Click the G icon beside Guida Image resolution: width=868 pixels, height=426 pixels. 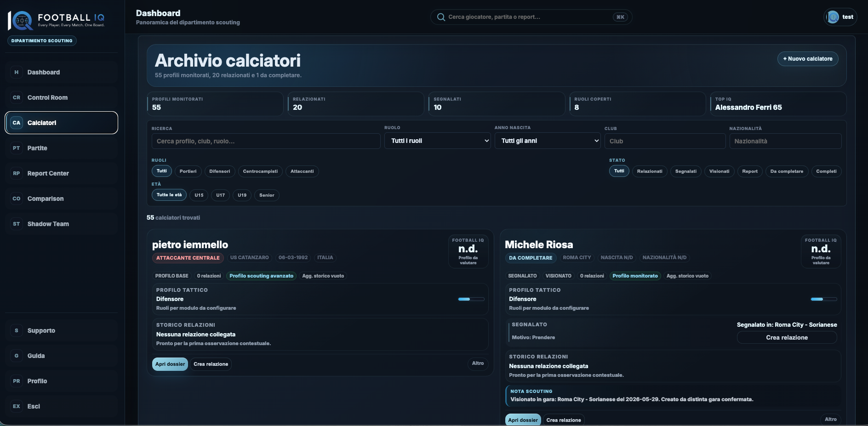tap(17, 356)
